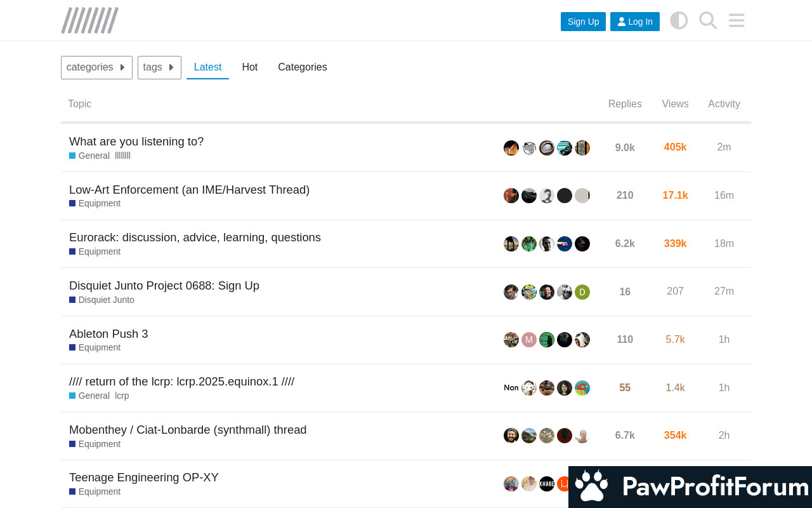This screenshot has height=508, width=812.
Task: Click 9.0k replies count
Action: [x=625, y=148]
